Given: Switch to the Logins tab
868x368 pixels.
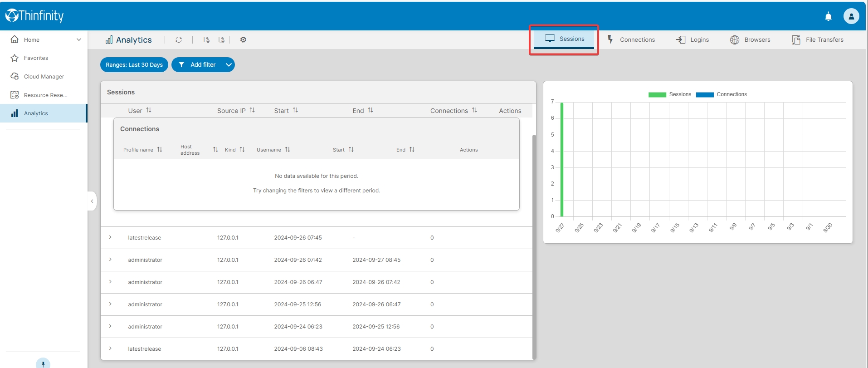Looking at the screenshot, I should [692, 40].
